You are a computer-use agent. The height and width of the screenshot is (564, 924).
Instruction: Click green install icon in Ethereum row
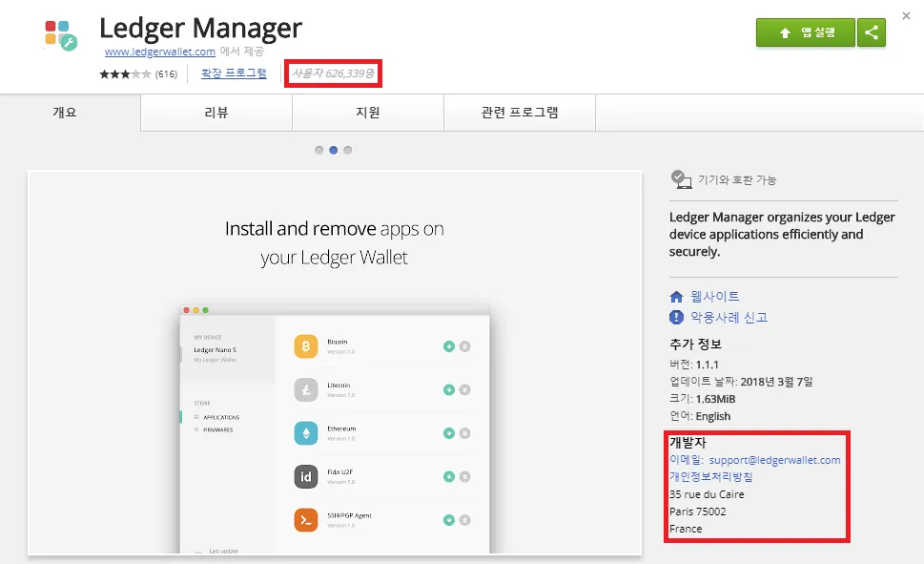tap(449, 433)
